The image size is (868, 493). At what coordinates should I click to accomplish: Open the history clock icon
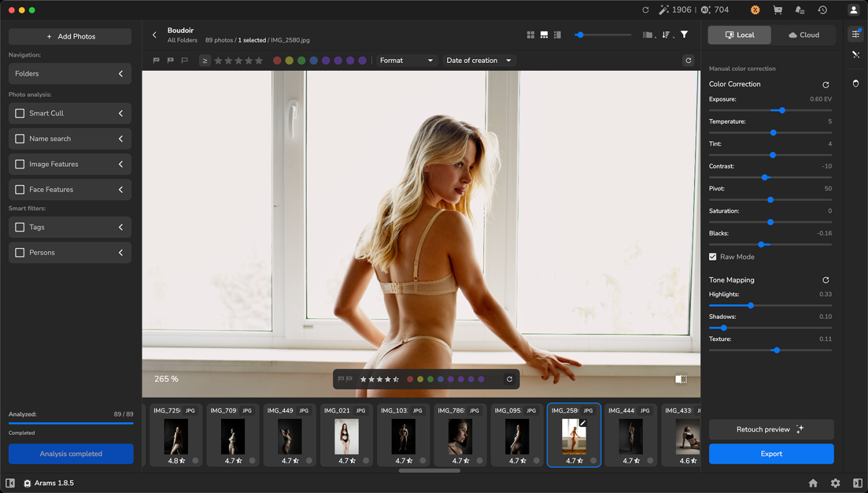822,10
